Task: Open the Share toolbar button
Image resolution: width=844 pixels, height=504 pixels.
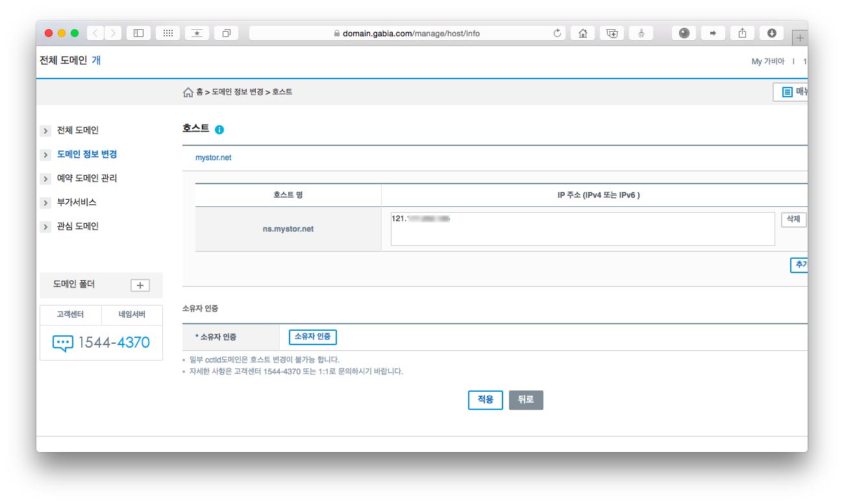Action: click(x=743, y=33)
